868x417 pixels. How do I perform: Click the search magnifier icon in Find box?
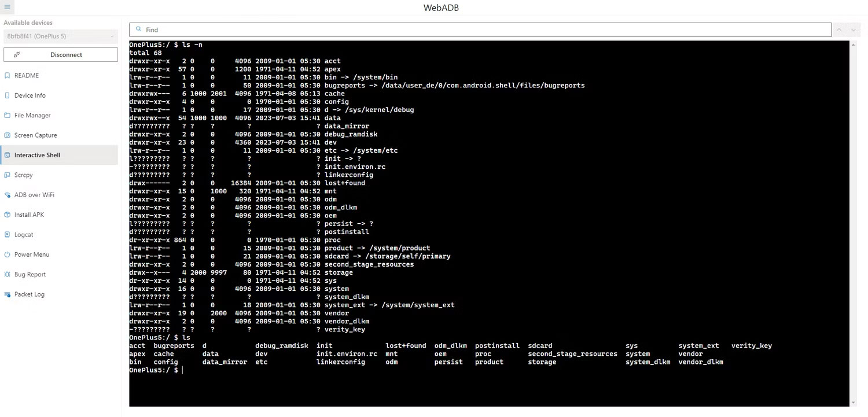pyautogui.click(x=139, y=29)
